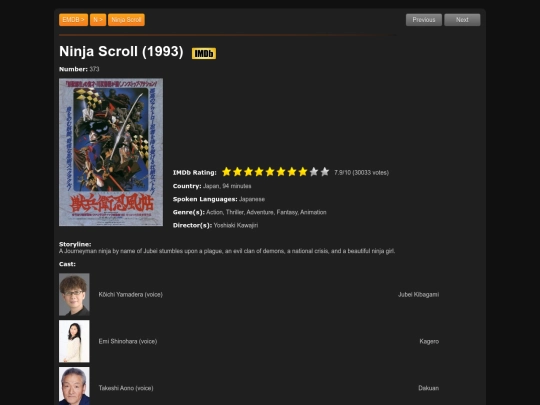This screenshot has width=540, height=405.
Task: Open the Ninja Scroll poster image
Action: [111, 152]
